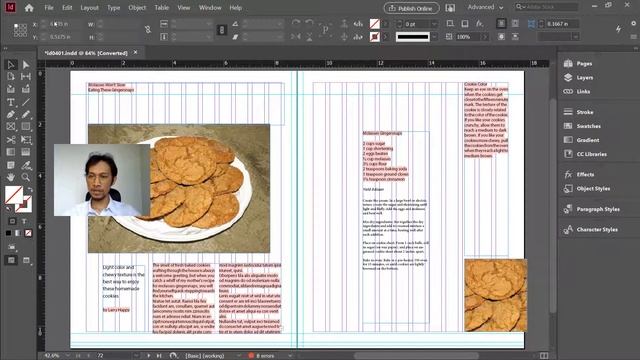Open the Type menu
This screenshot has width=640, height=360.
(x=113, y=8)
